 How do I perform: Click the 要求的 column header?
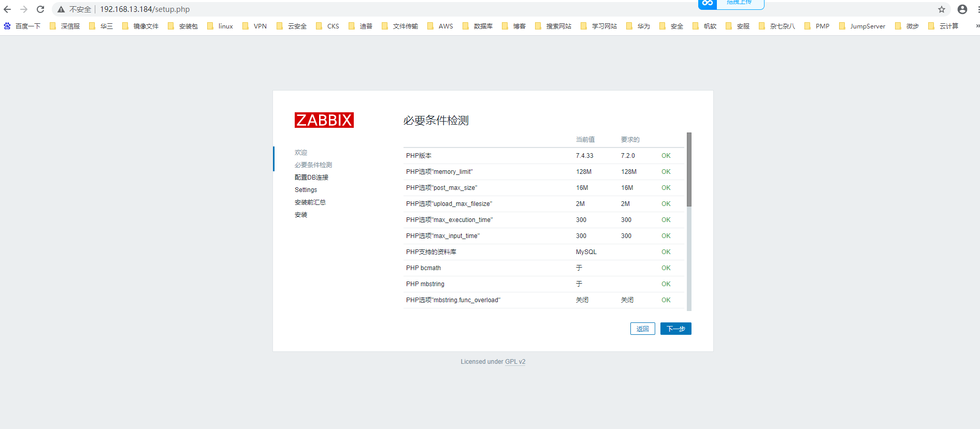[x=630, y=140]
